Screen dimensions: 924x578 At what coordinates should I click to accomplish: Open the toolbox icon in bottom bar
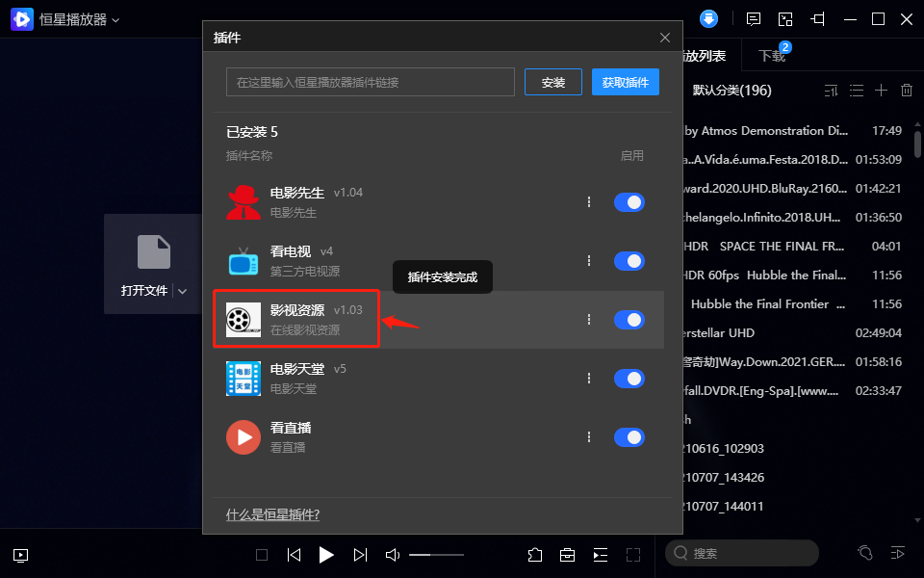(x=568, y=555)
